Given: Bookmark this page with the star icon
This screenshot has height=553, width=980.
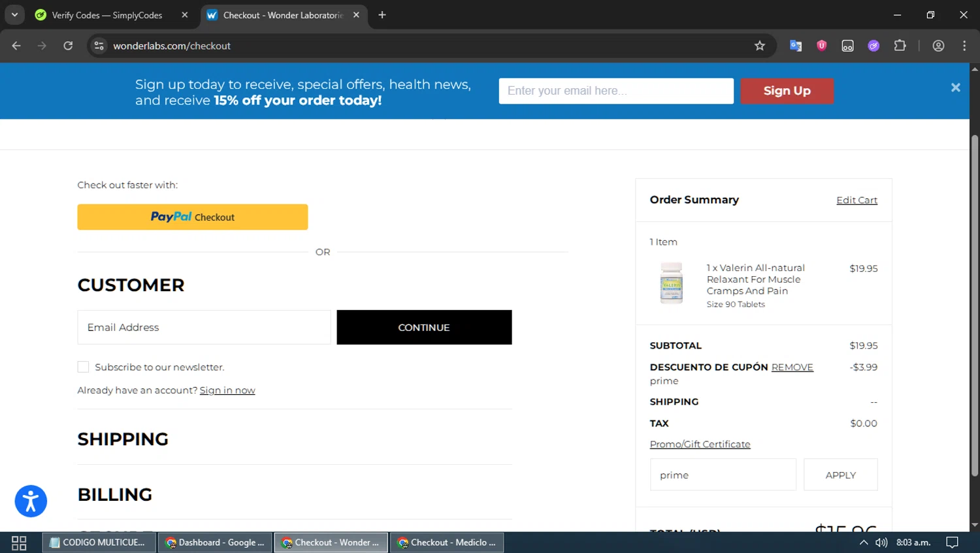Looking at the screenshot, I should click(x=759, y=46).
